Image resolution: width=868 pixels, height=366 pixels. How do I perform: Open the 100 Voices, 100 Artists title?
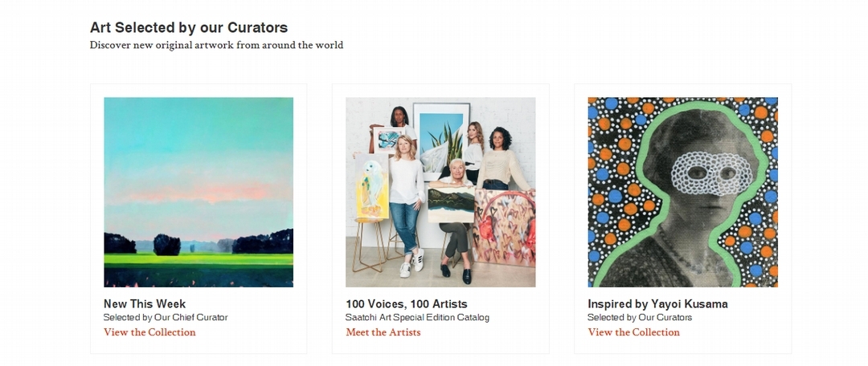[407, 304]
